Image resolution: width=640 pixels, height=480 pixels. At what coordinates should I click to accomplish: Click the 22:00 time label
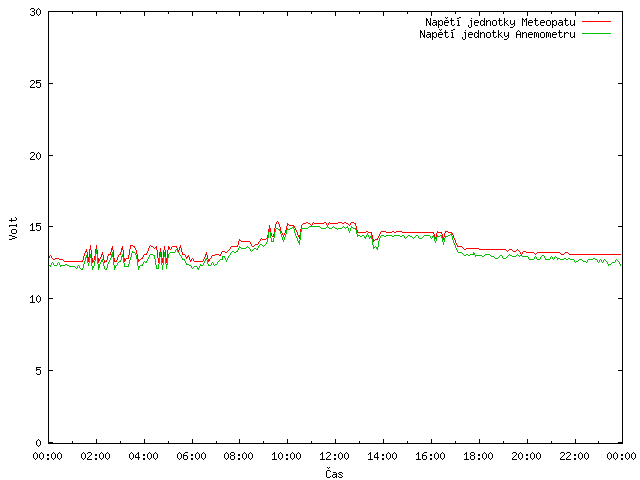(x=574, y=456)
